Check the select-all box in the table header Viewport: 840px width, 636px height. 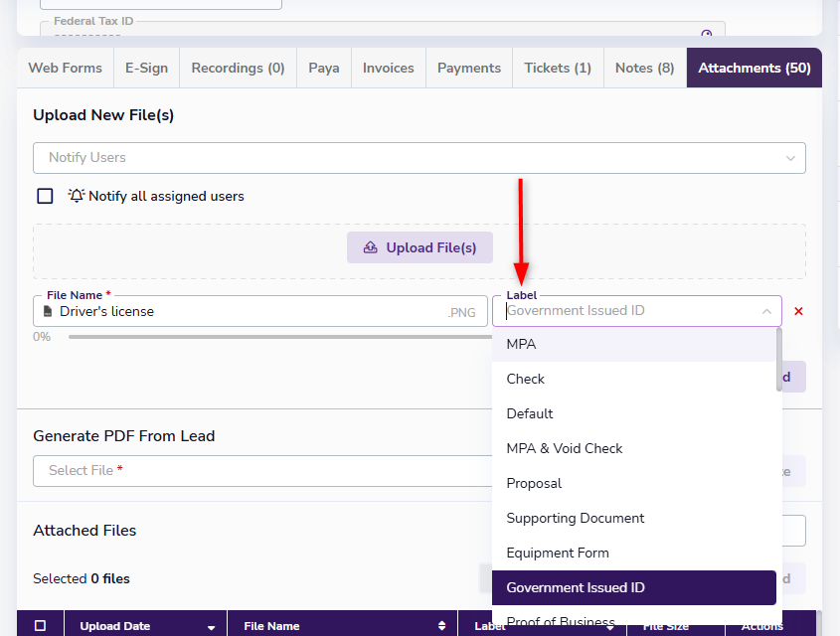40,625
